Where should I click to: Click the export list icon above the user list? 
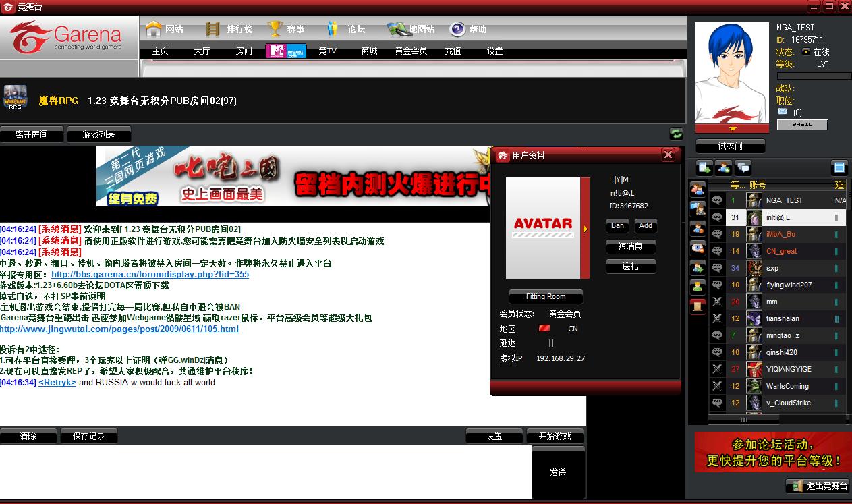705,167
